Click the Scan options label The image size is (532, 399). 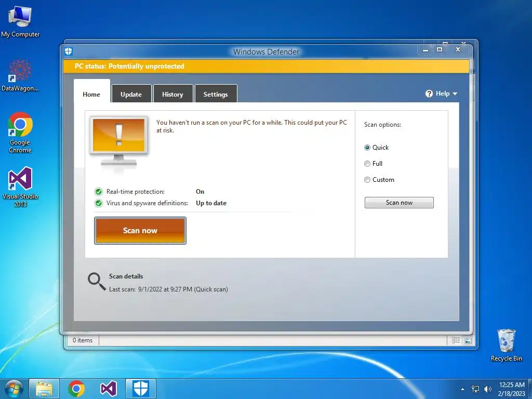pos(382,125)
